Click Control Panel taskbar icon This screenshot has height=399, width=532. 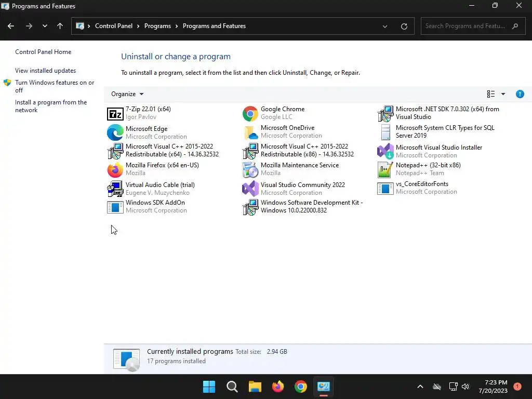click(324, 387)
